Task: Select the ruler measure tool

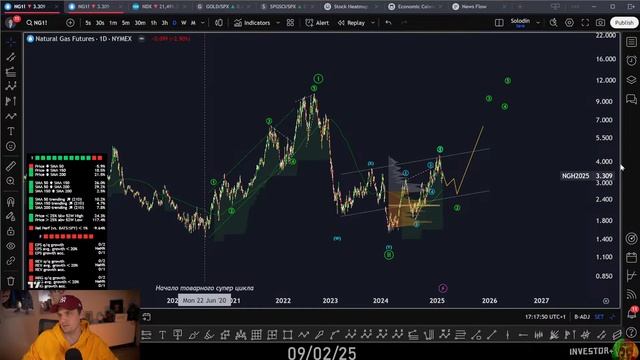Action: click(11, 166)
